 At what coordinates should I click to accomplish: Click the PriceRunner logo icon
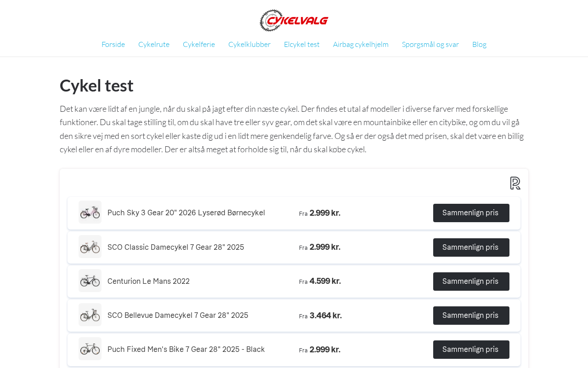(515, 183)
